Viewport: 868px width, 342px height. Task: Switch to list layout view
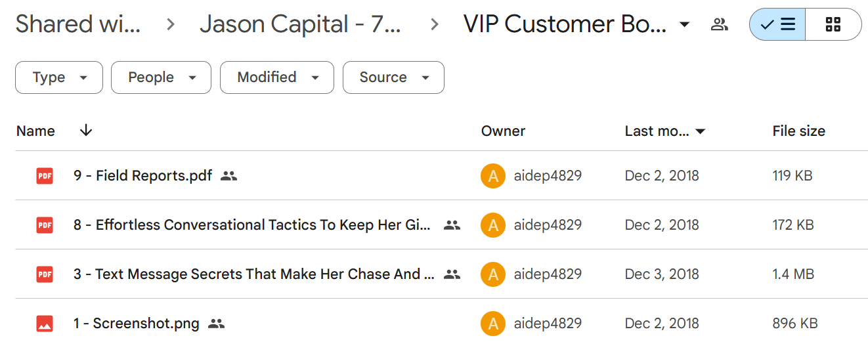coord(777,25)
